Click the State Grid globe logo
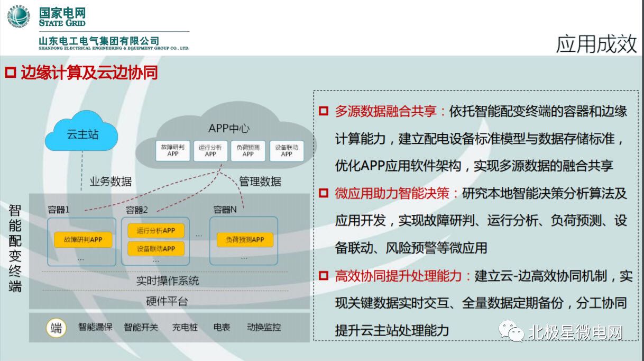This screenshot has width=644, height=361. pyautogui.click(x=19, y=17)
